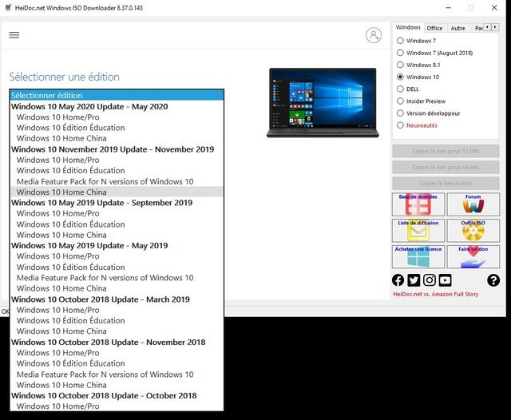Select the DELL radio button
This screenshot has height=420, width=511.
[400, 89]
